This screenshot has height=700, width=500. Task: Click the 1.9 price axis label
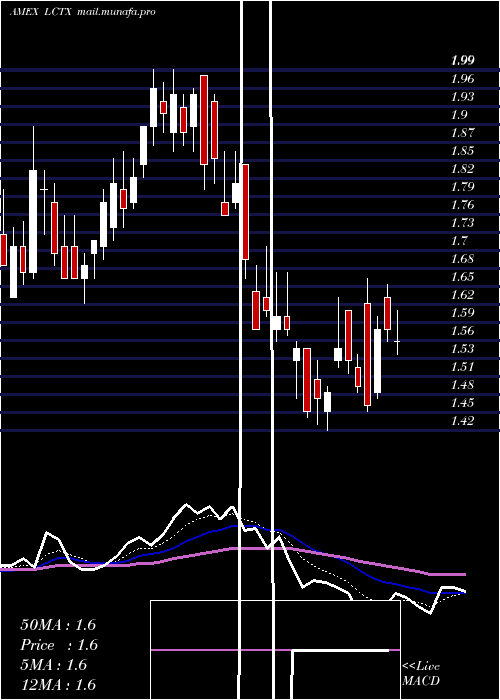(x=459, y=115)
